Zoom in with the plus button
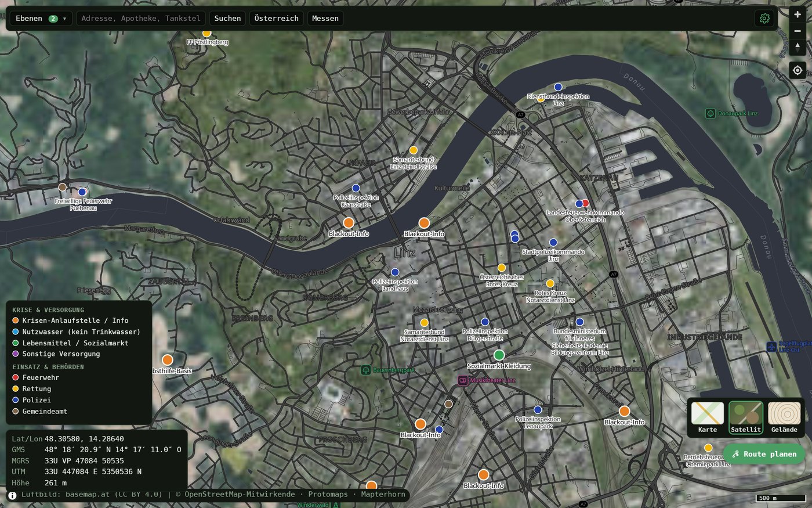This screenshot has height=508, width=812. pos(797,15)
